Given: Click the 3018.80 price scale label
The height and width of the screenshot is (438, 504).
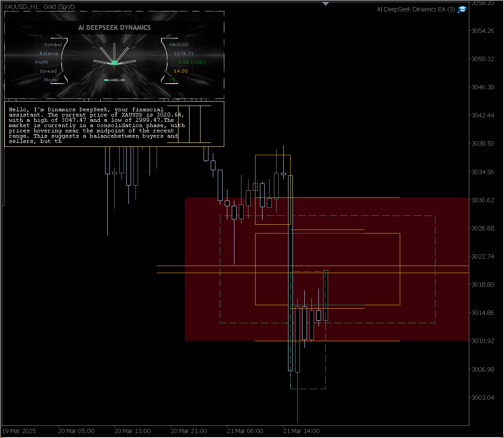Looking at the screenshot, I should click(483, 285).
